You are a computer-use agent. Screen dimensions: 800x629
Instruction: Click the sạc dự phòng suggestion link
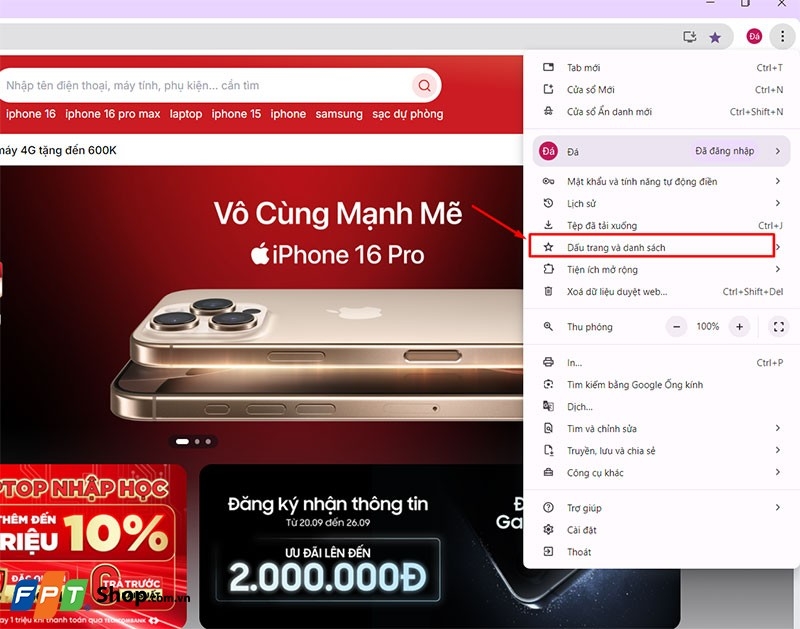(x=408, y=114)
